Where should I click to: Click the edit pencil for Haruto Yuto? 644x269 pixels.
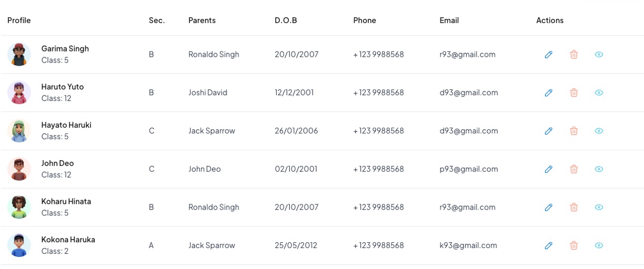tap(548, 93)
